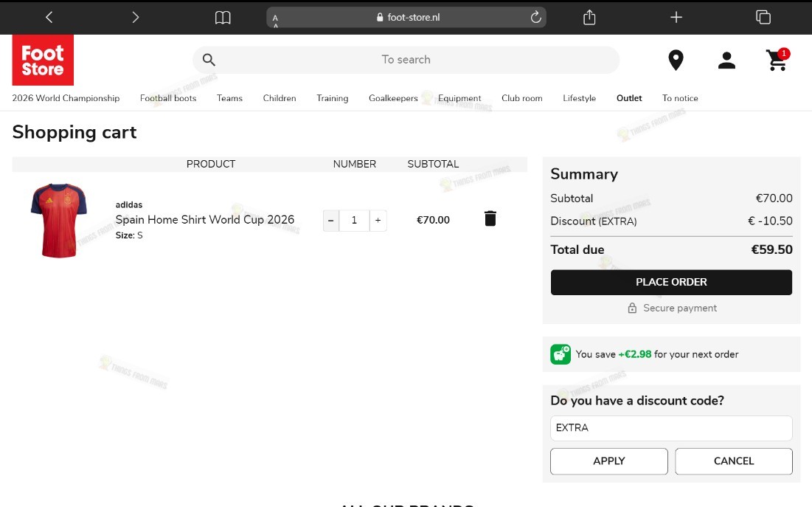Click the Total due €59.50 amount
The width and height of the screenshot is (812, 507).
[771, 249]
